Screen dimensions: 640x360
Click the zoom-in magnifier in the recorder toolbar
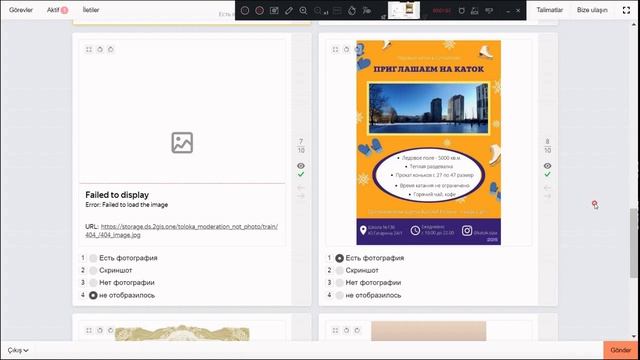point(303,11)
